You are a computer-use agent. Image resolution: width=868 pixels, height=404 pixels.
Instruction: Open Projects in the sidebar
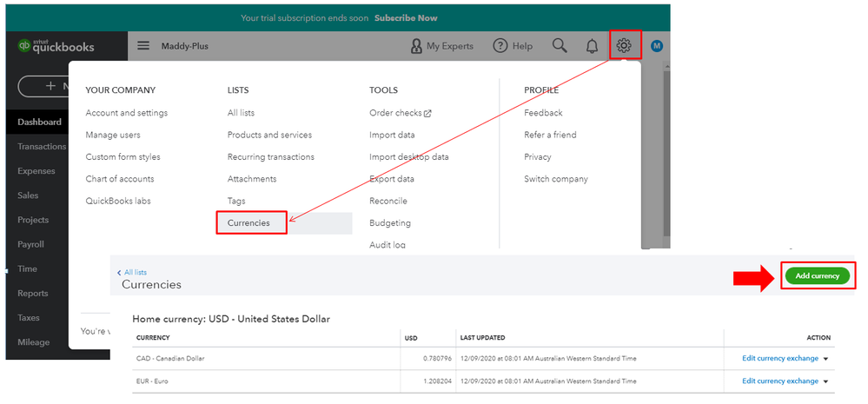pos(33,220)
